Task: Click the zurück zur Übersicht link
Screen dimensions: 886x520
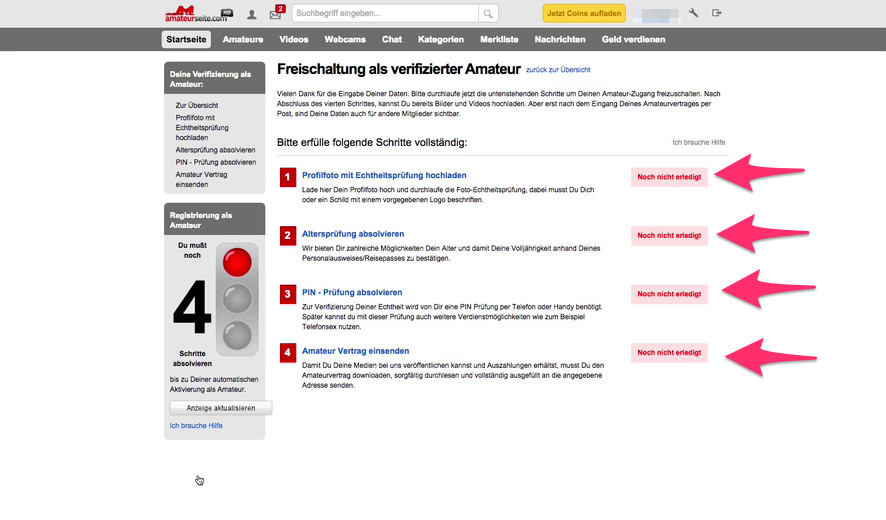Action: (x=558, y=70)
